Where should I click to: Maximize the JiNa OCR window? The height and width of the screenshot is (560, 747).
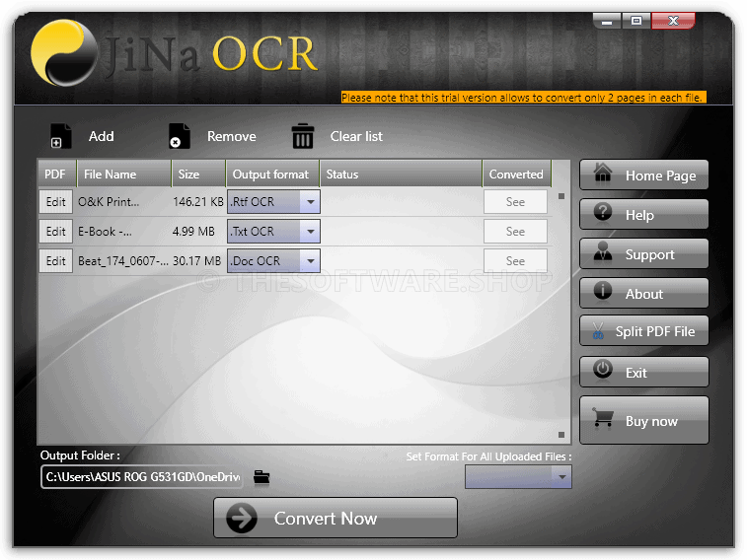coord(636,21)
